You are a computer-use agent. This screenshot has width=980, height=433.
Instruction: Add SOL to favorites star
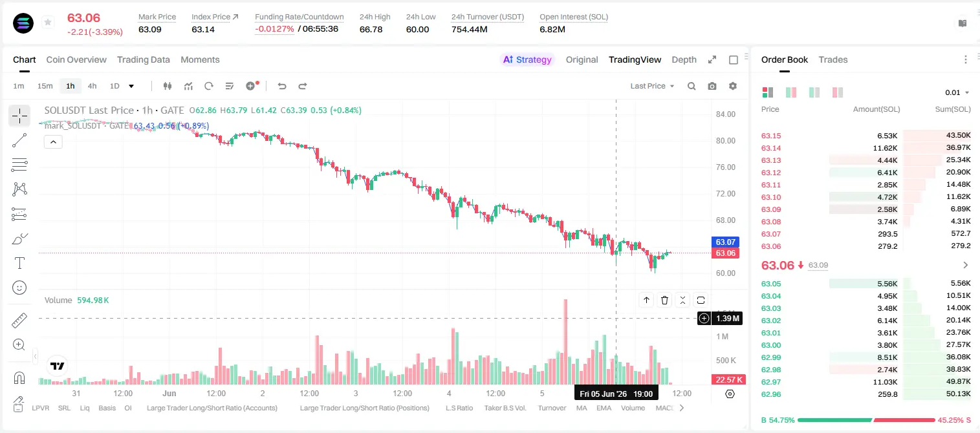click(x=48, y=23)
